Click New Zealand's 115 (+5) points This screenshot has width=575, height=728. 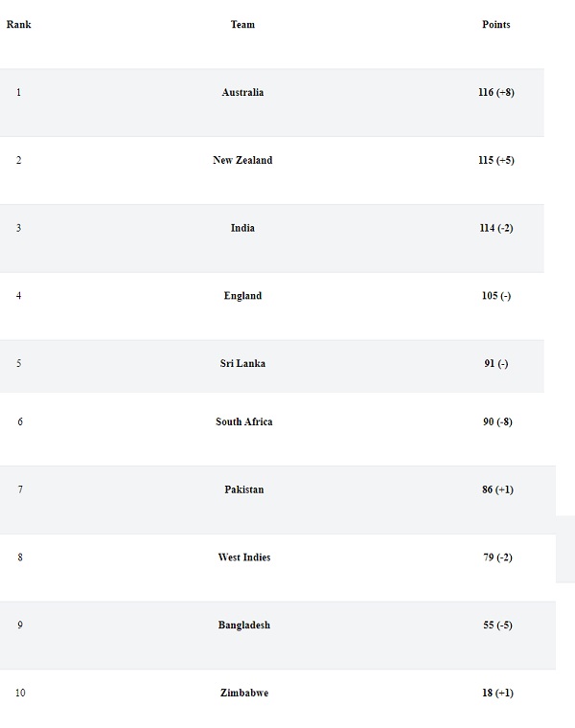click(x=495, y=161)
